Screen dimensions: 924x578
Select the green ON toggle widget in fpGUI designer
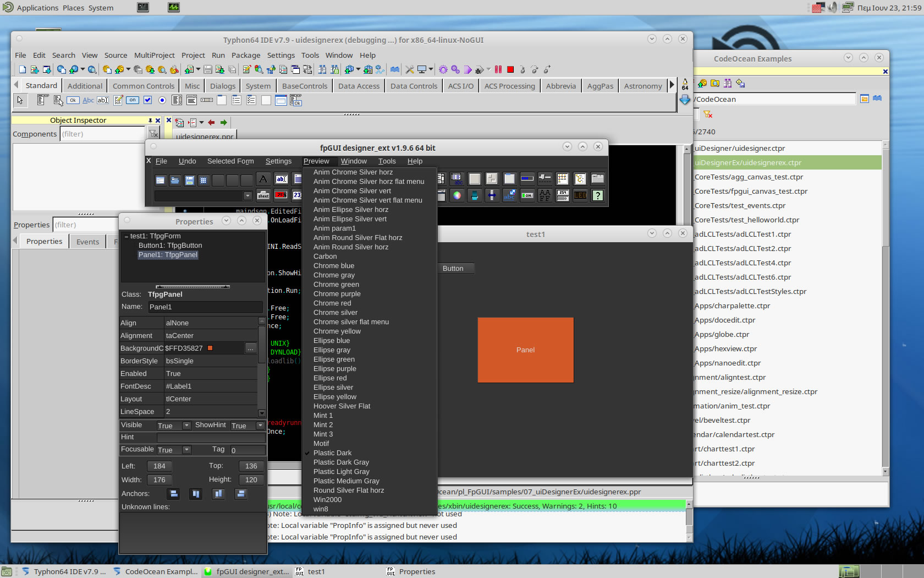point(527,195)
